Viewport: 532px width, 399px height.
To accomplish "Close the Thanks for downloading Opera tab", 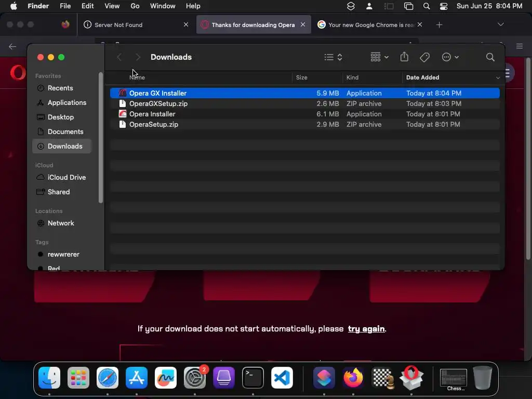I will 303,24.
